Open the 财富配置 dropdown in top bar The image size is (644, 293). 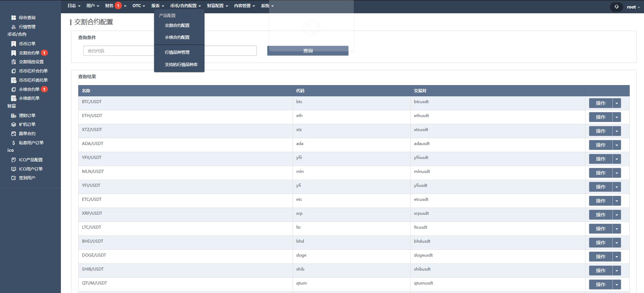[217, 6]
